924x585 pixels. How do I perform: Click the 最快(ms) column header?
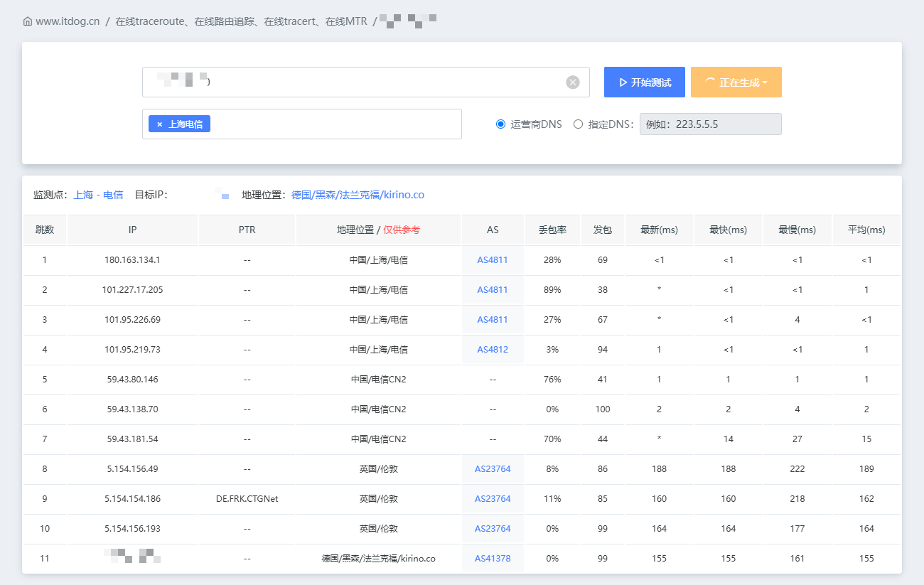pyautogui.click(x=728, y=230)
